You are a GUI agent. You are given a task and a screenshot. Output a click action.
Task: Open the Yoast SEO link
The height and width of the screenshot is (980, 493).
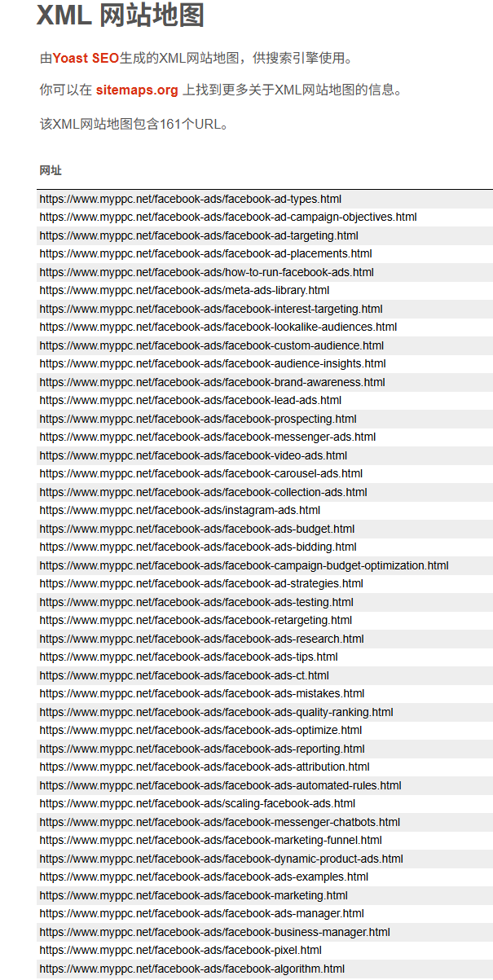pos(86,58)
